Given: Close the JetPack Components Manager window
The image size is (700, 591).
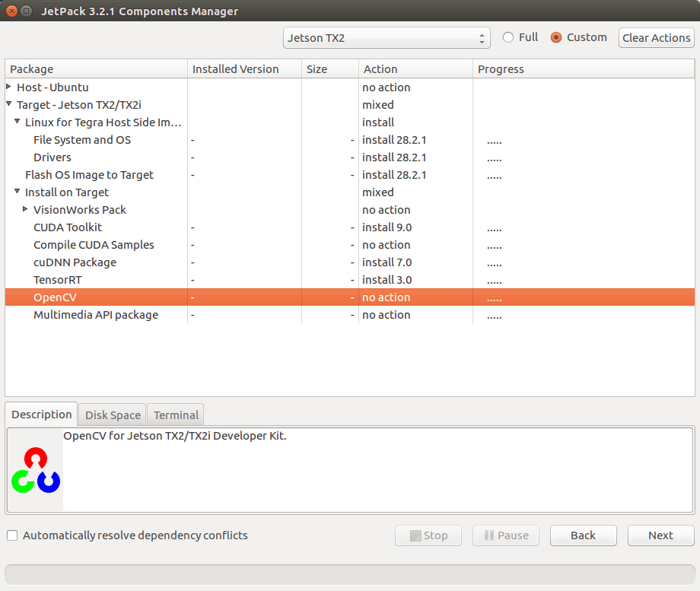Looking at the screenshot, I should point(11,11).
